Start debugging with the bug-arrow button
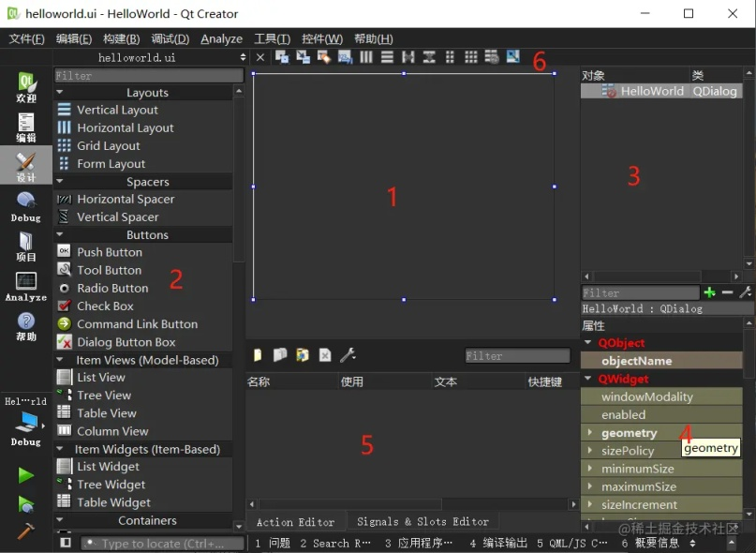The image size is (756, 553). pos(26,504)
